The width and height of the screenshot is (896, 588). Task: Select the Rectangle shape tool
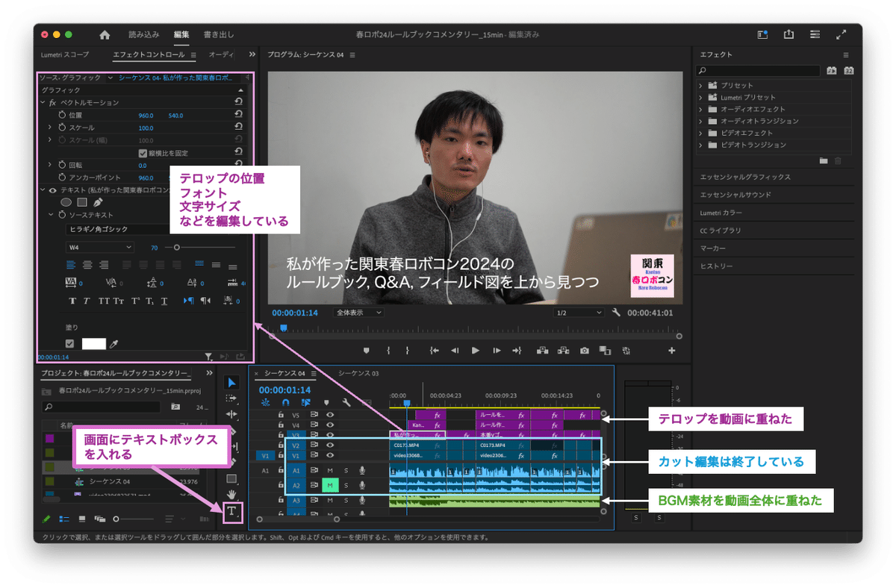(231, 479)
